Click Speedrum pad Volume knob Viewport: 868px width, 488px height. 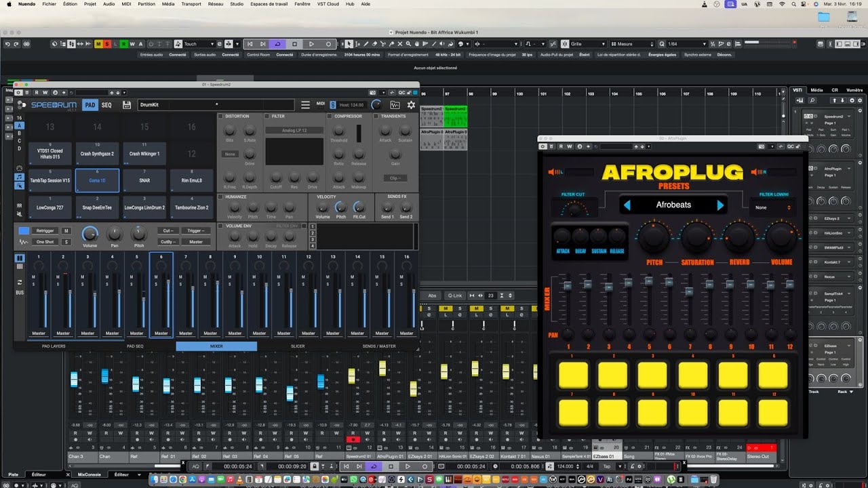tap(90, 235)
